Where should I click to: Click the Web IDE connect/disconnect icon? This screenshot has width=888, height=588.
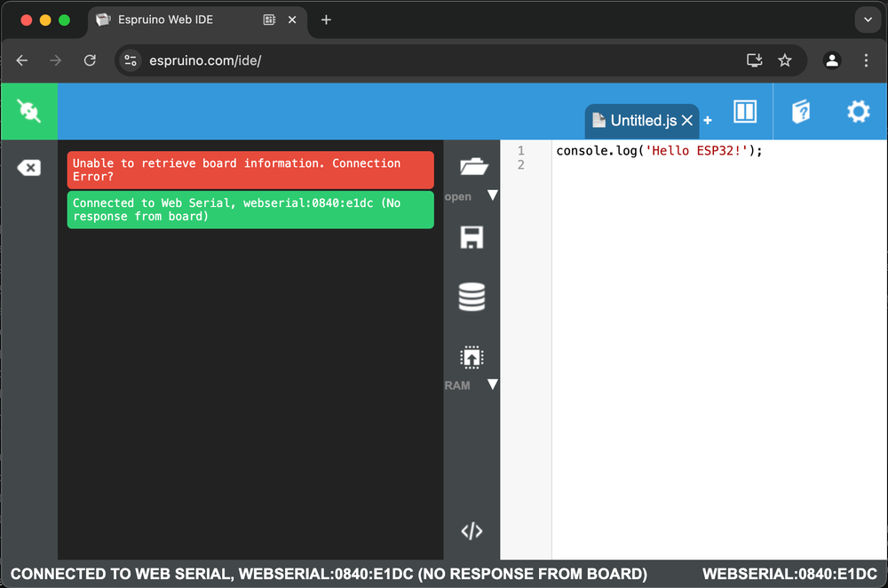point(28,111)
